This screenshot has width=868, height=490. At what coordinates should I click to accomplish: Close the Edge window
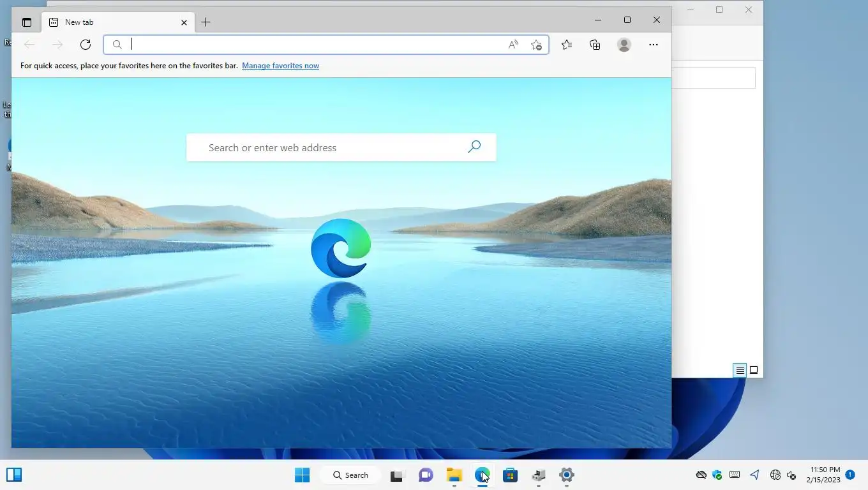pos(657,20)
